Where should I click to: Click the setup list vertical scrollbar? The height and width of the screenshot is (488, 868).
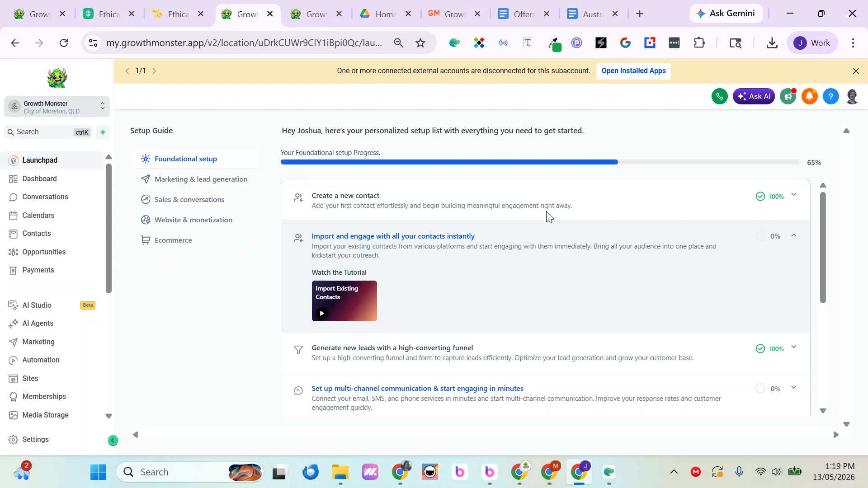coord(823,248)
